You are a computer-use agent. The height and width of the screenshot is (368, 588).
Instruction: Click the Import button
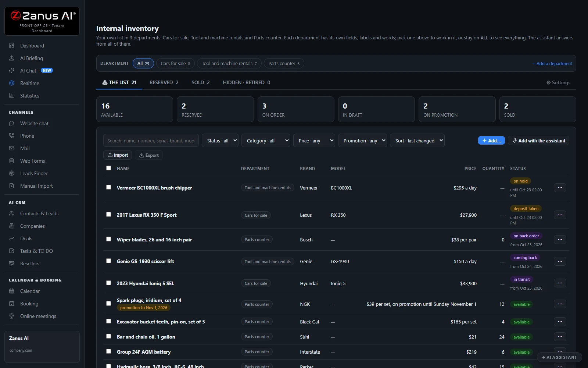pos(118,155)
